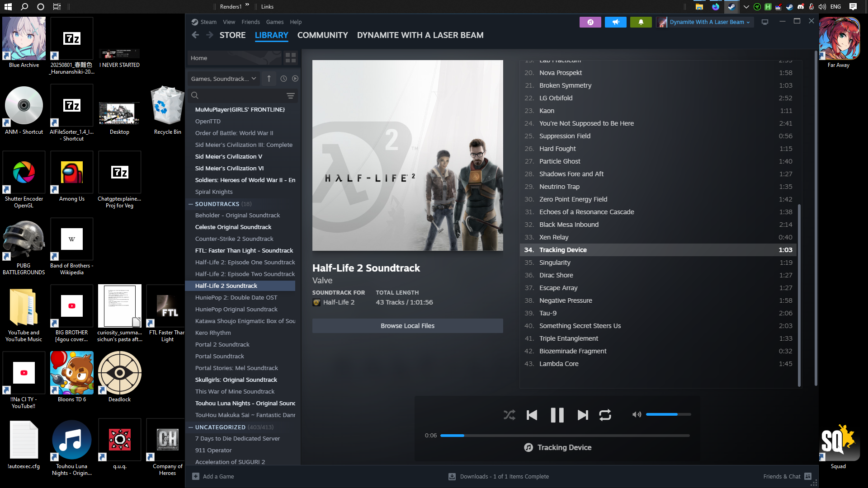Open the COMMUNITY tab
This screenshot has height=488, width=868.
click(x=322, y=35)
